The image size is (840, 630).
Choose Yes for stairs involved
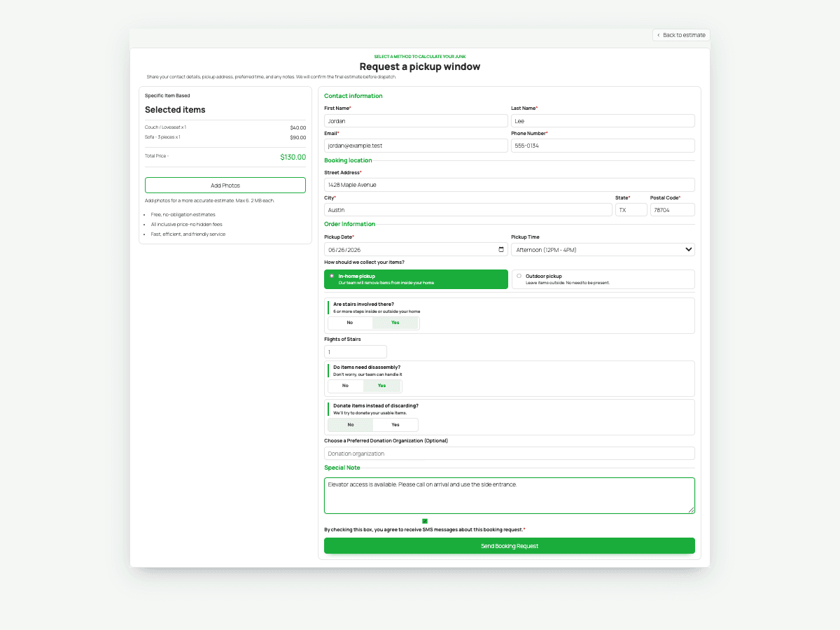395,323
